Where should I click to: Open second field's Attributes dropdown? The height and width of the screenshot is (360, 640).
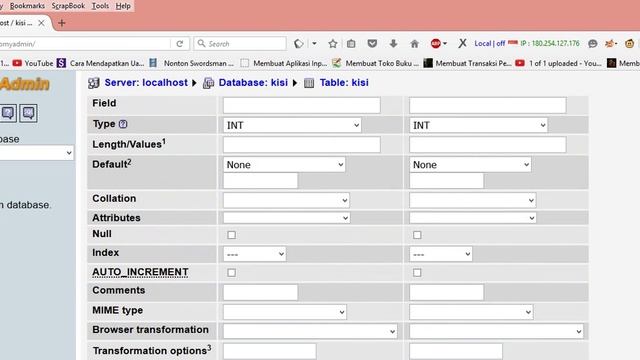click(473, 218)
